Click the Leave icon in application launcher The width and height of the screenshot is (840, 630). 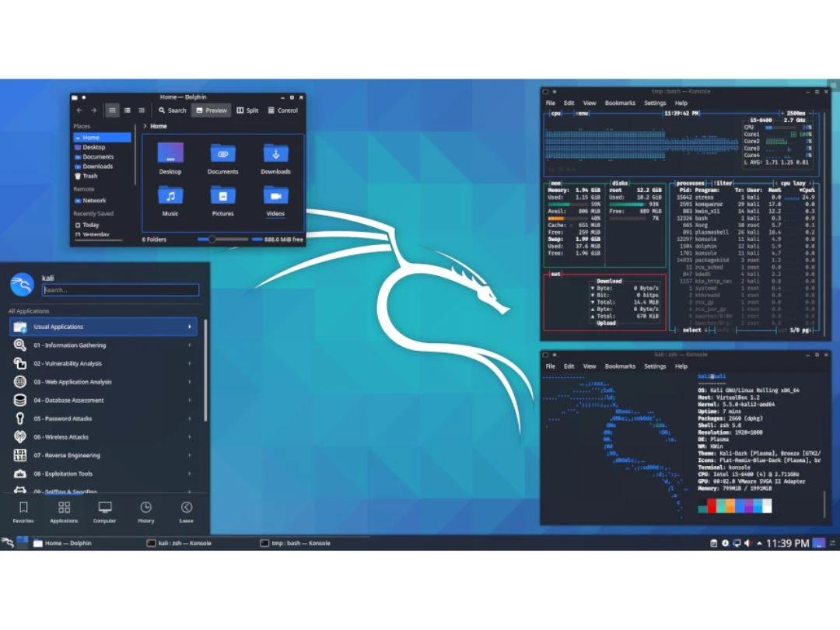187,509
